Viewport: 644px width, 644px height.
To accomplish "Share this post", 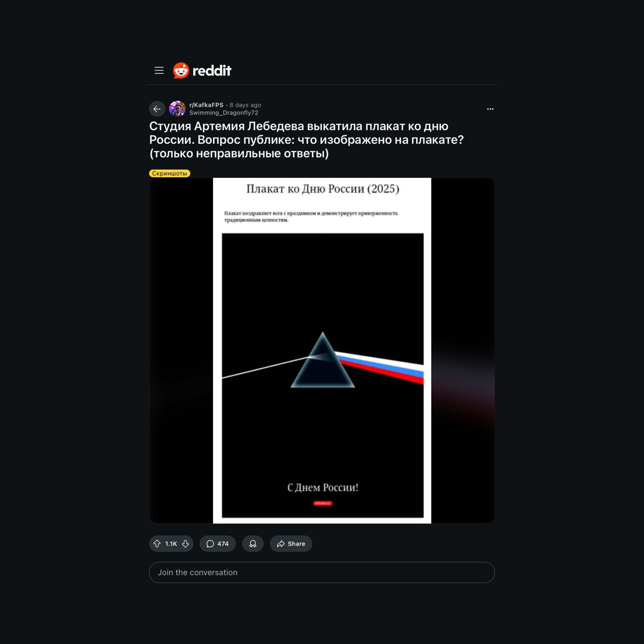I will coord(291,544).
